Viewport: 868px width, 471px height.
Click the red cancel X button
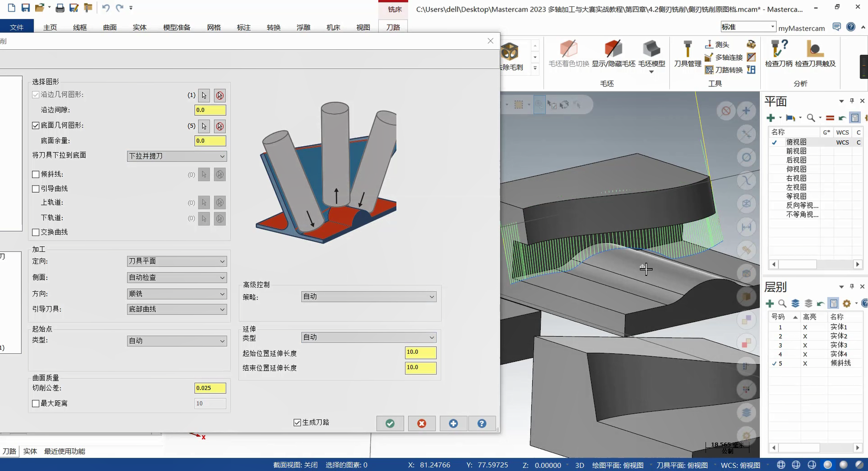point(421,424)
